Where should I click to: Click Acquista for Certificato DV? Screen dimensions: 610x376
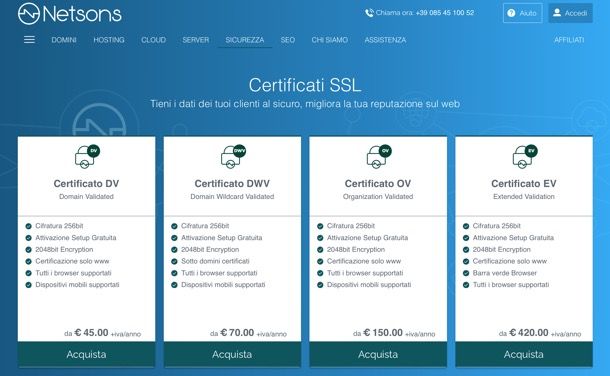[86, 354]
